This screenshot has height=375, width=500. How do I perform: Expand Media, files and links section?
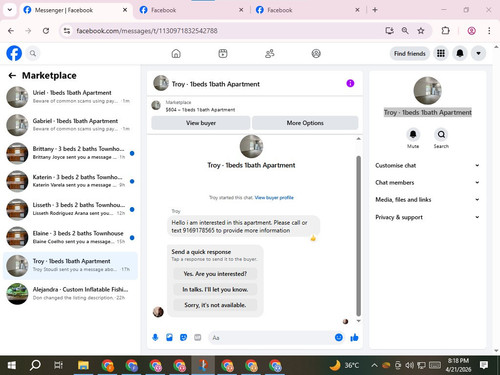[427, 200]
